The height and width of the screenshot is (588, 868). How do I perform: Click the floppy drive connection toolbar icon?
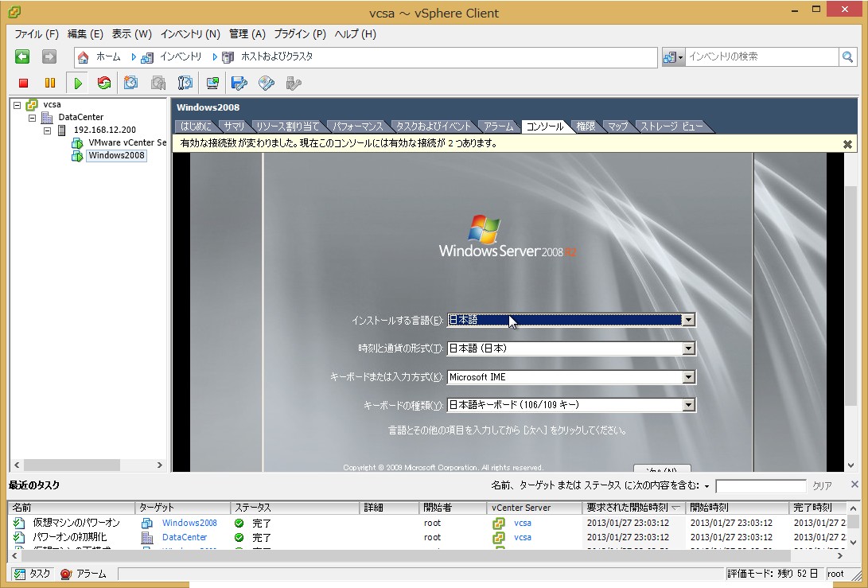(x=239, y=83)
